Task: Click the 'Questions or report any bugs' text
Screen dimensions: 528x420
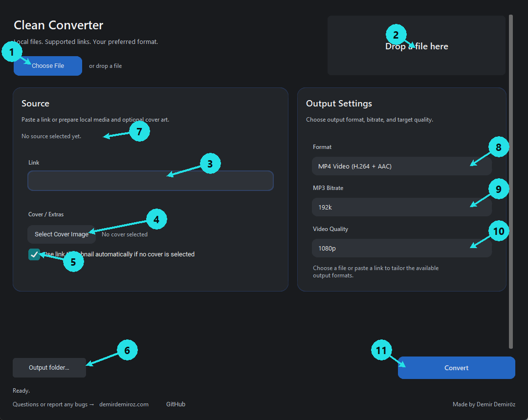Action: pos(50,404)
